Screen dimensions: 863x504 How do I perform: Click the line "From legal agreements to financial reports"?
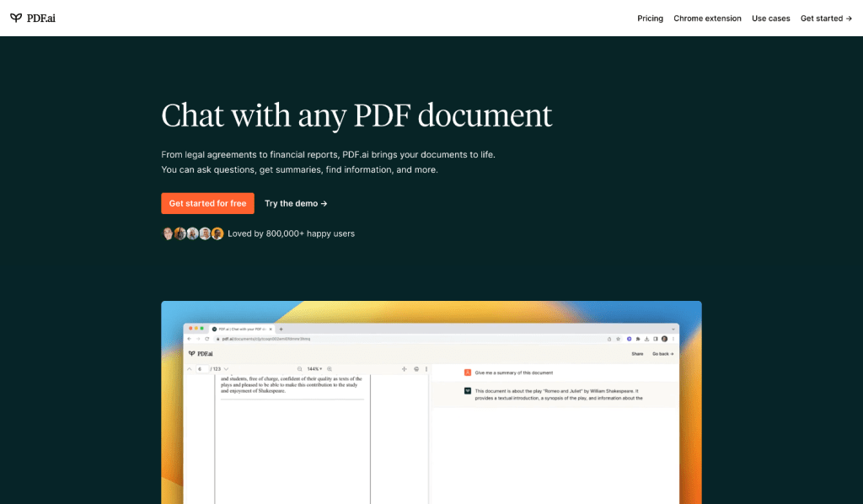328,154
